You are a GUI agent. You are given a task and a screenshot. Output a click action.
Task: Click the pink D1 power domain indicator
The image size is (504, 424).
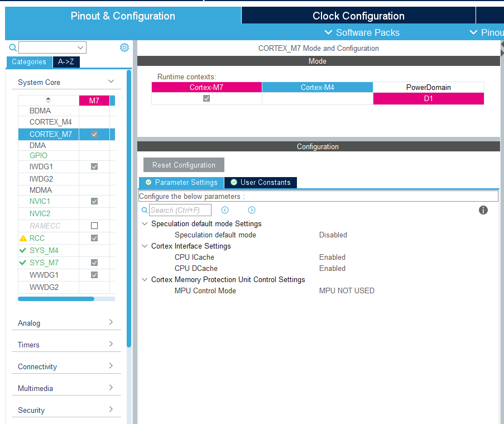[x=428, y=98]
